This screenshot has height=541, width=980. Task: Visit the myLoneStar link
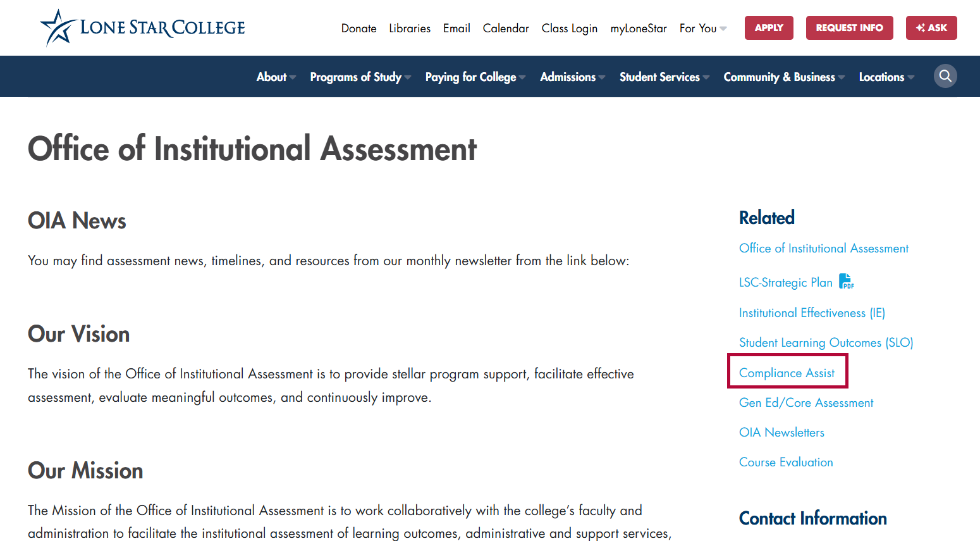pos(639,28)
